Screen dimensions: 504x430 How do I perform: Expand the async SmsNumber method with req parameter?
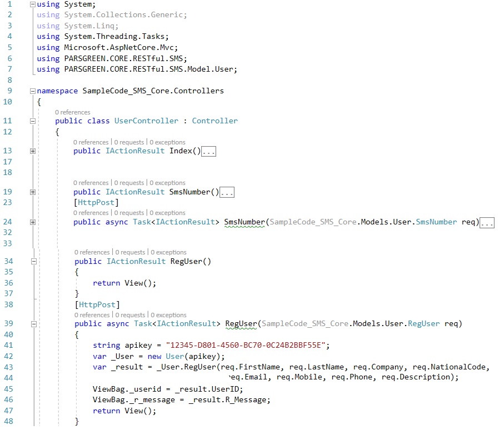(33, 222)
